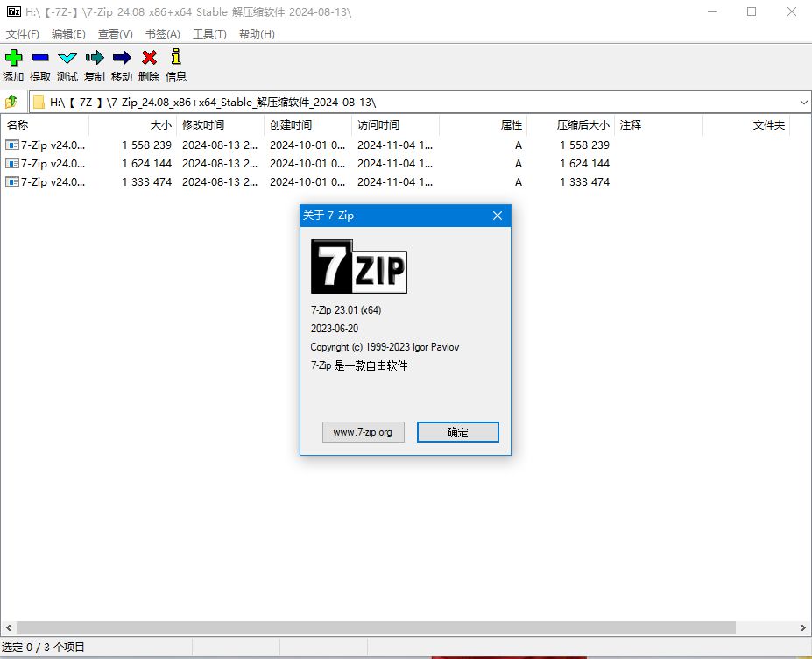This screenshot has width=812, height=659.
Task: Sort by the 修改时间 column header
Action: (x=221, y=124)
